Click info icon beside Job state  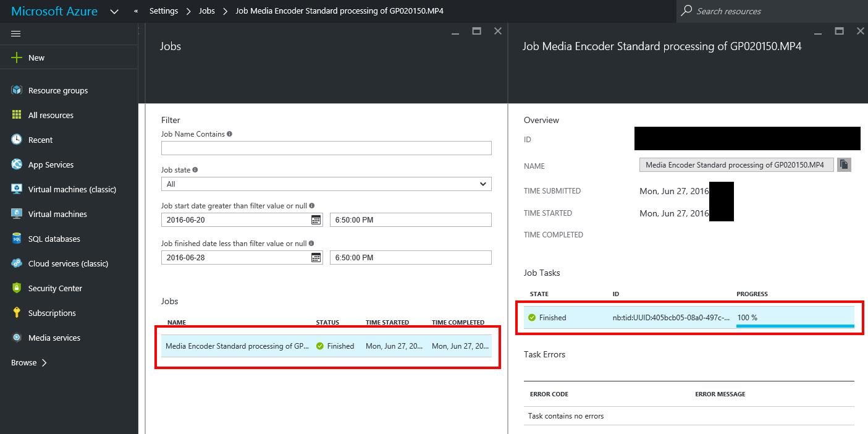coord(195,169)
